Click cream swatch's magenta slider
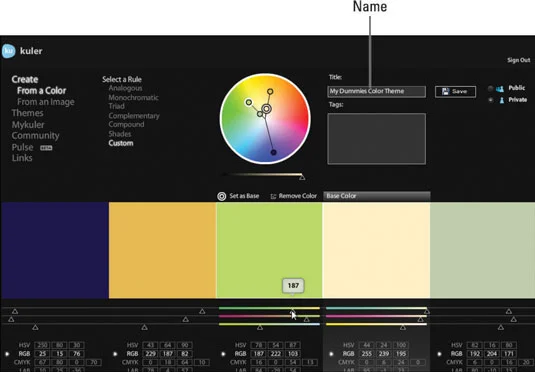The height and width of the screenshot is (372, 535). (x=376, y=316)
